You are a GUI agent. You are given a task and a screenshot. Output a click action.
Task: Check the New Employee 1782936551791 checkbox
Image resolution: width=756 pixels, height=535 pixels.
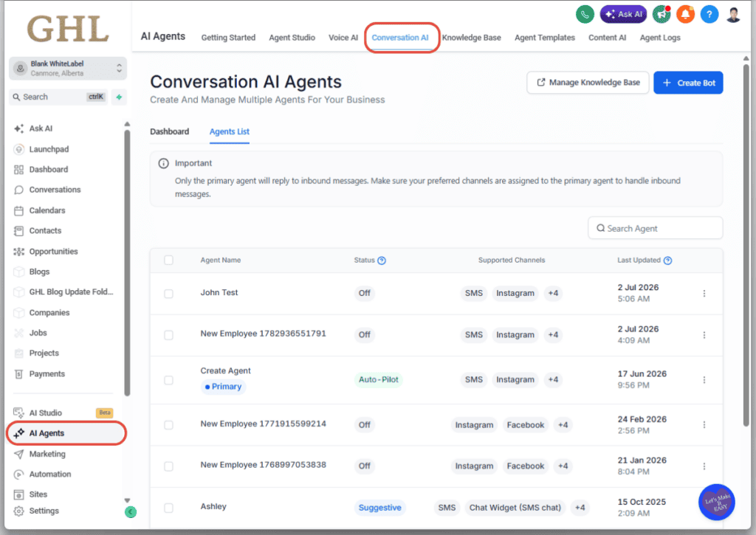coord(168,335)
